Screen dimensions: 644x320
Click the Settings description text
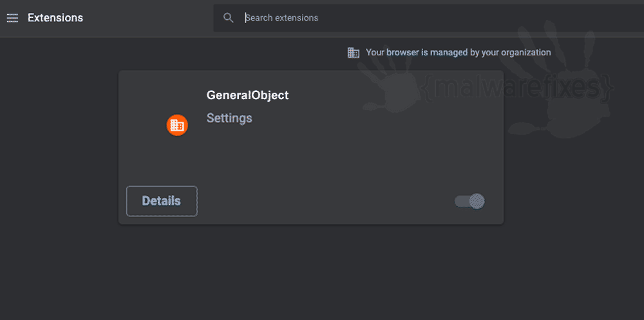pos(229,118)
